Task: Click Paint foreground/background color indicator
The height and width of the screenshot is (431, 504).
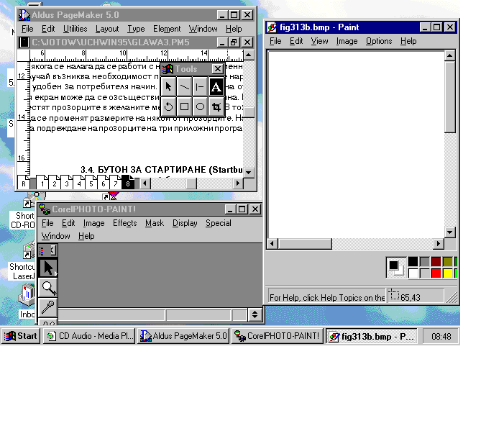Action: click(396, 268)
